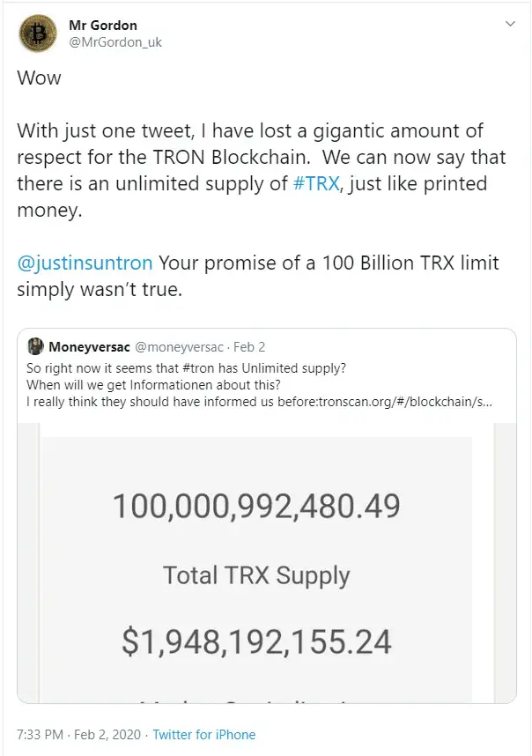Screen dimensions: 532x756
Task: Click the 7:33 PM tweet timestamp
Action: (42, 734)
